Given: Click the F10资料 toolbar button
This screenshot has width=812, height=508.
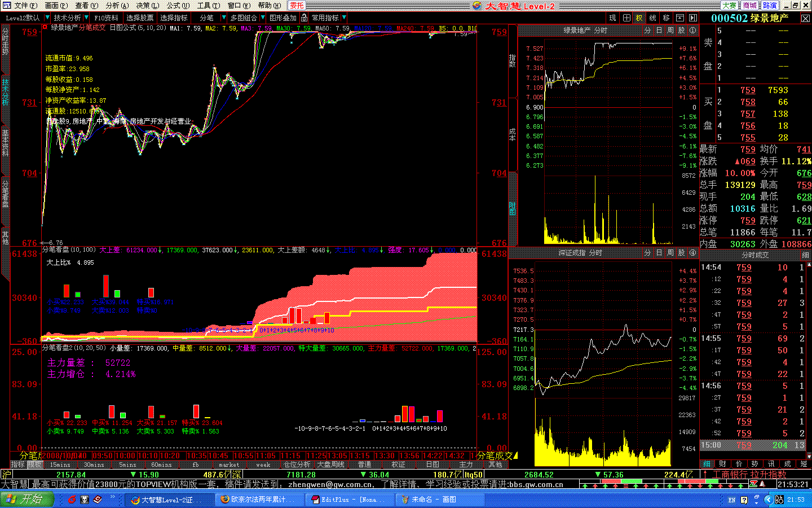Looking at the screenshot, I should tap(106, 18).
